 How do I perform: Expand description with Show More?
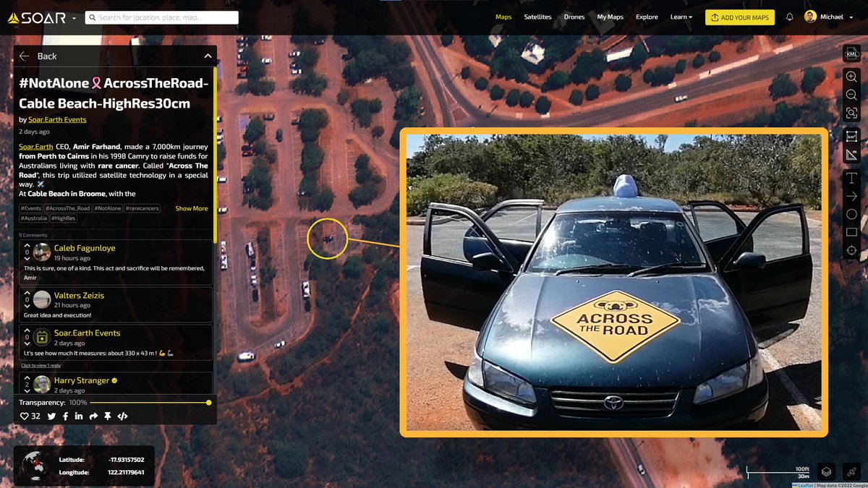[x=192, y=208]
